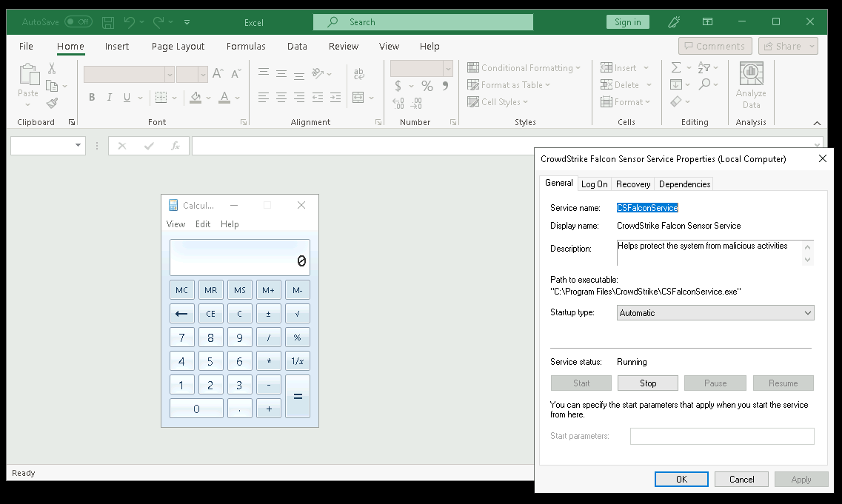
Task: Toggle Bold formatting
Action: (x=92, y=97)
